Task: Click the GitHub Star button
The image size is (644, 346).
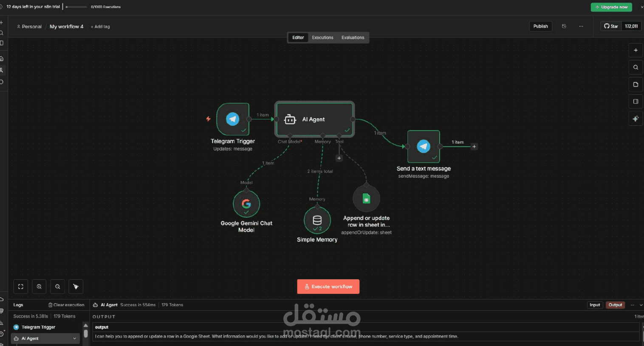Action: 611,26
